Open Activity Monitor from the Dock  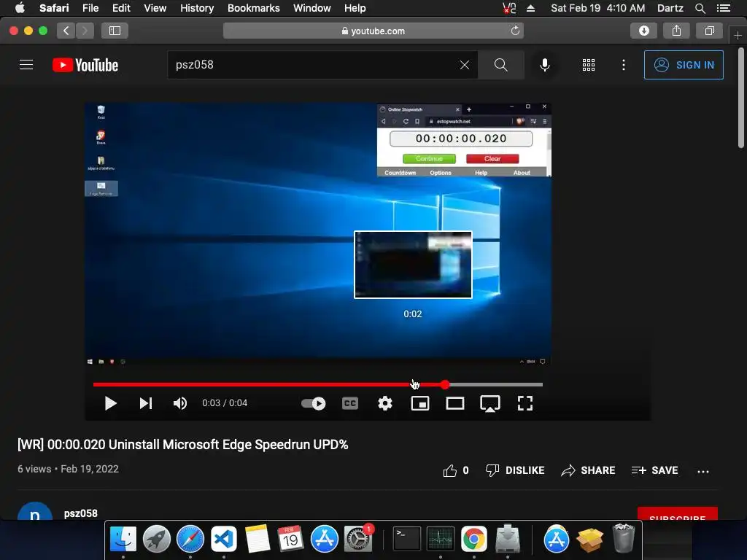(x=440, y=539)
